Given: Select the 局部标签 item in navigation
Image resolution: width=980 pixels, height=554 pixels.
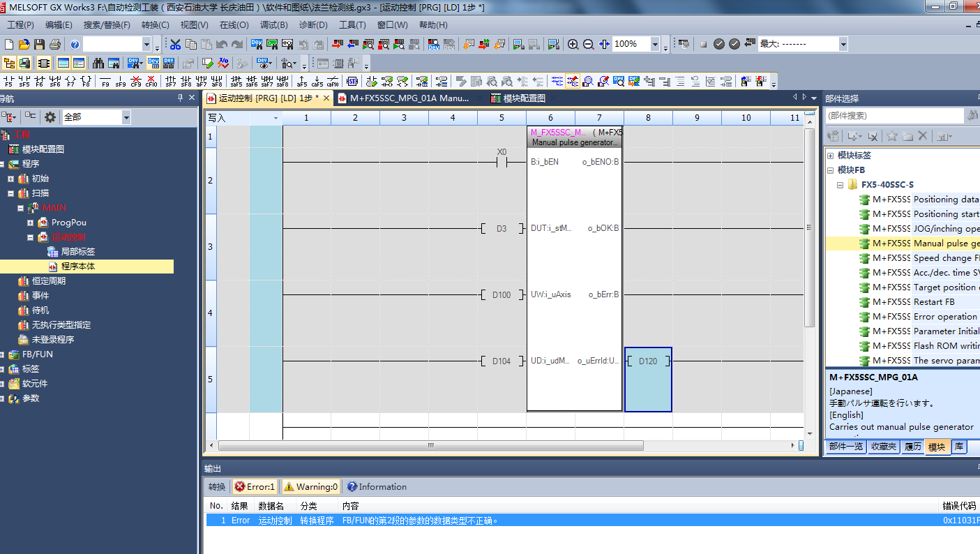Looking at the screenshot, I should (x=77, y=252).
